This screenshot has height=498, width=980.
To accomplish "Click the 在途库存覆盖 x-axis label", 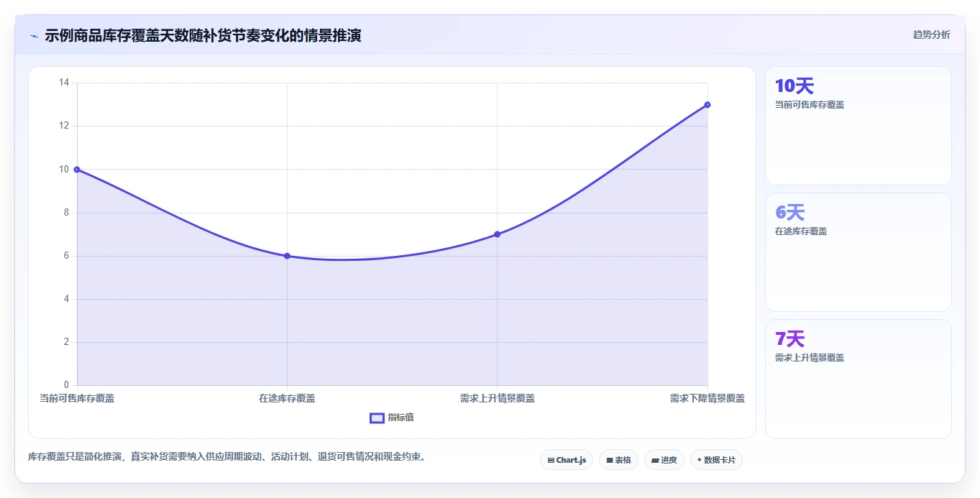I will [287, 398].
